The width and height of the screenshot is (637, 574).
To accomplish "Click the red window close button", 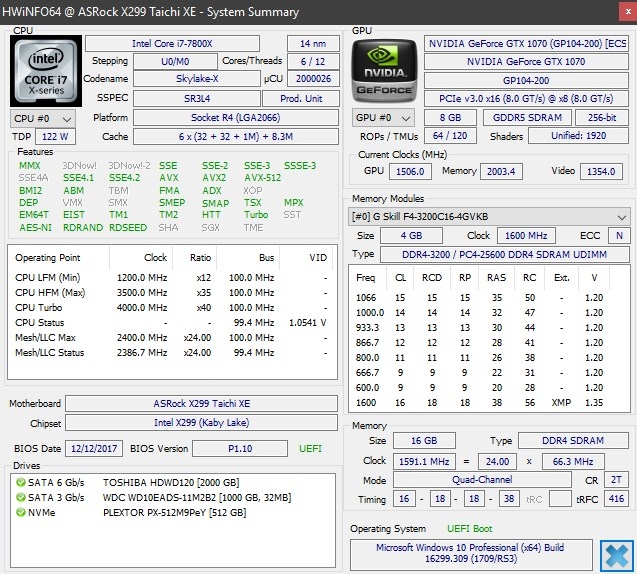I will [x=628, y=12].
